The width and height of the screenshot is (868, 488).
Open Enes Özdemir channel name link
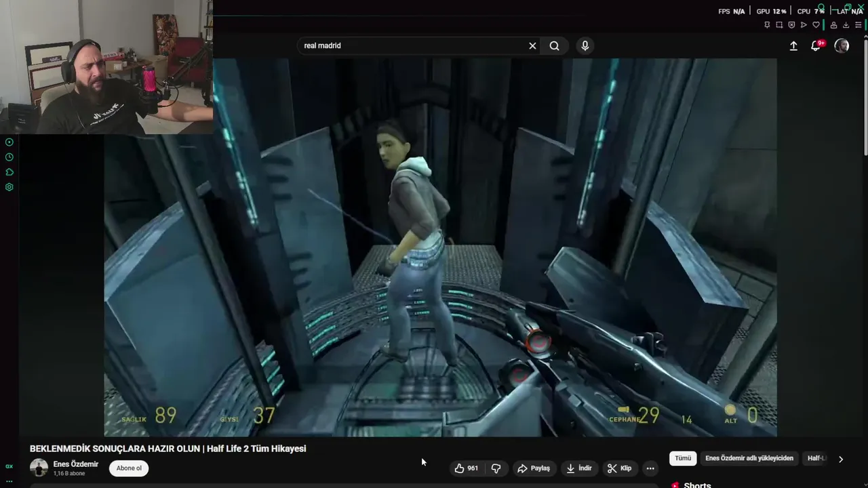pos(76,464)
